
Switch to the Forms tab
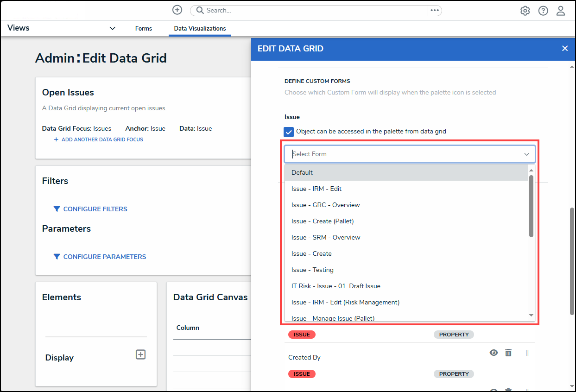[144, 28]
